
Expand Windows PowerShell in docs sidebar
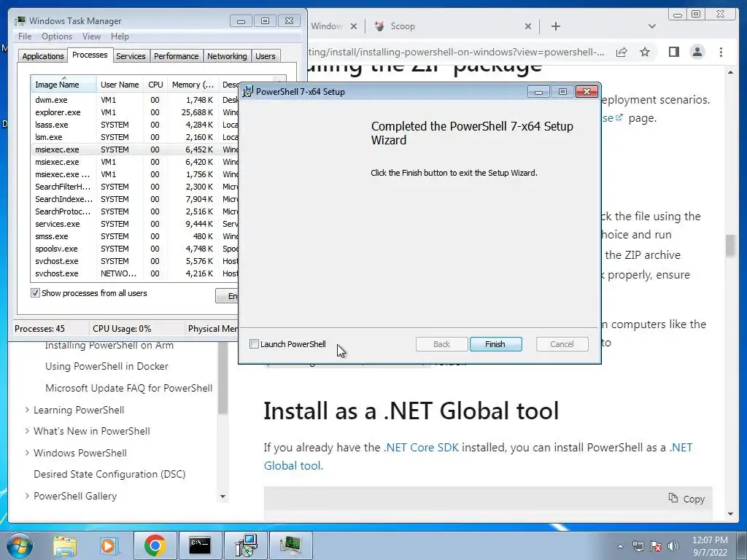[27, 453]
